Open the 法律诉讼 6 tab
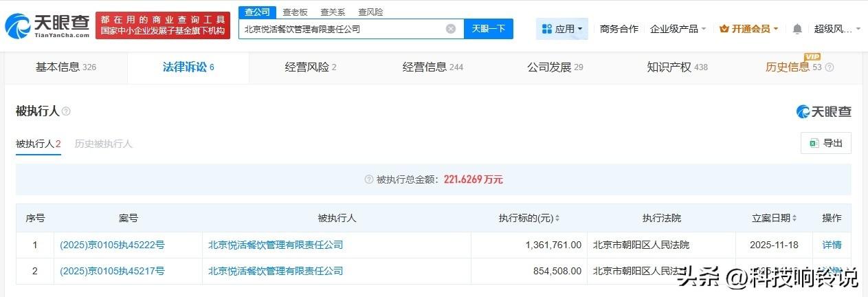868x297 pixels. tap(188, 67)
